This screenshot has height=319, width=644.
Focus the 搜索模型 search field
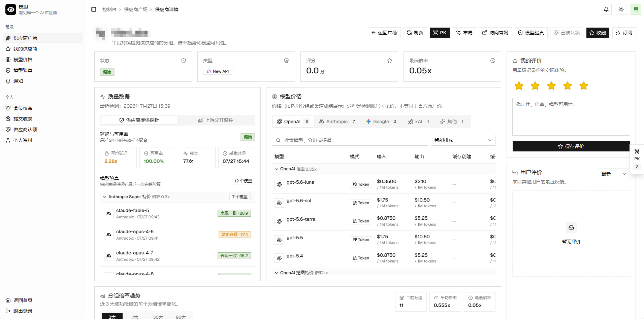click(350, 140)
